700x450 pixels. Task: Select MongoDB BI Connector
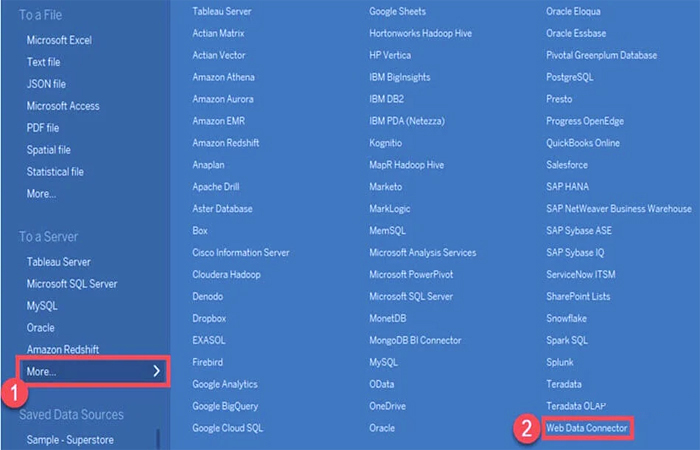[x=415, y=340]
